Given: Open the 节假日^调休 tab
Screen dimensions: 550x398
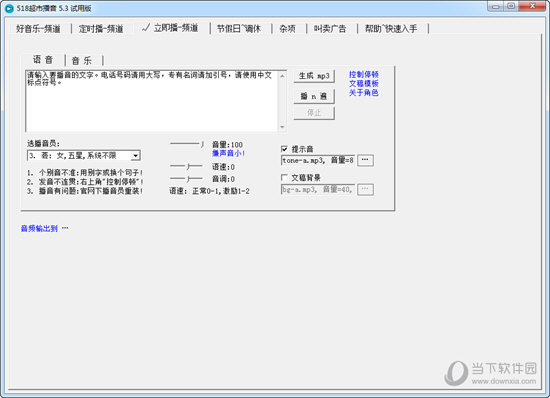Looking at the screenshot, I should 239,29.
